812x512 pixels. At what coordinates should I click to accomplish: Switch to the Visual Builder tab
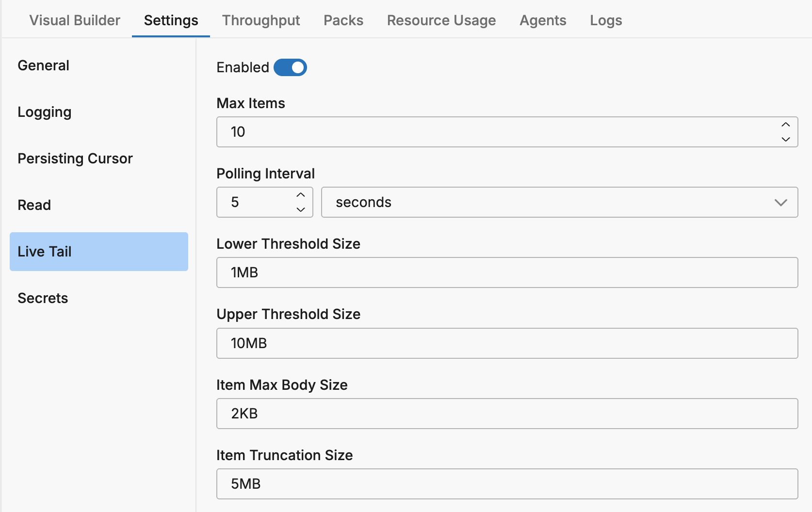coord(75,20)
